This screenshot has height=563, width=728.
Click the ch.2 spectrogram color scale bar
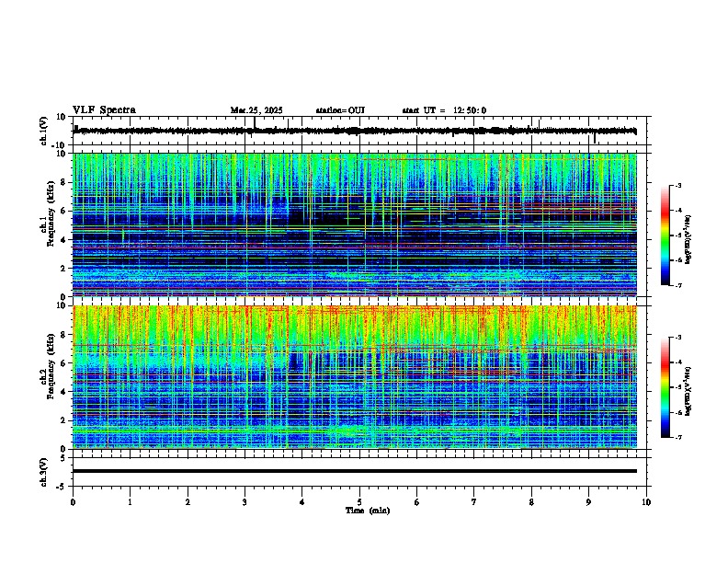(x=665, y=387)
